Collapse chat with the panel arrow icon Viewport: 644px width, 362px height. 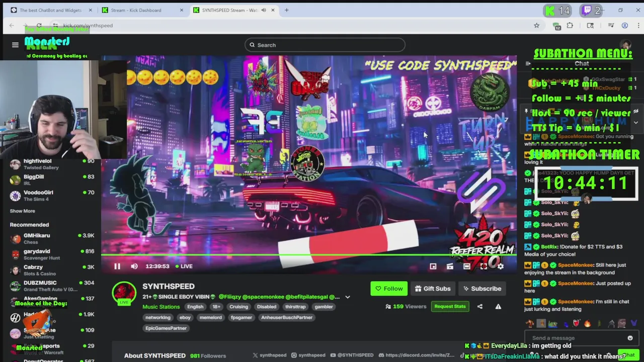(528, 63)
